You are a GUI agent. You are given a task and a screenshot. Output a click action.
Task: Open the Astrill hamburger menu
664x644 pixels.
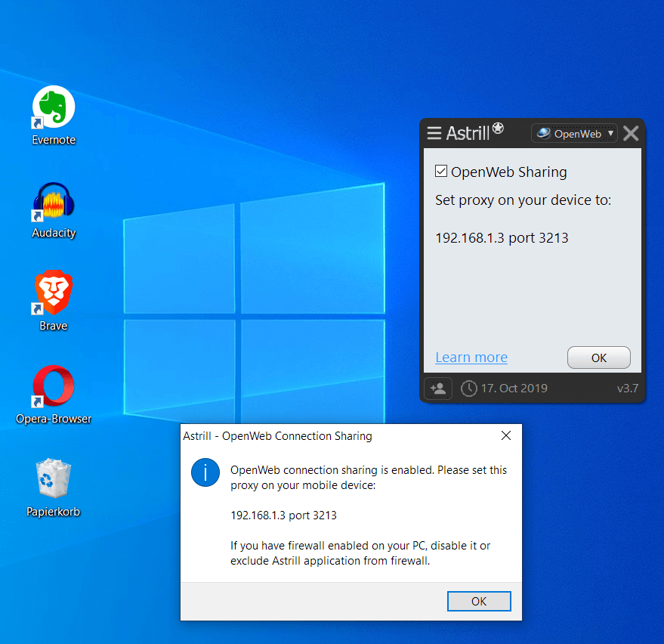(x=434, y=133)
